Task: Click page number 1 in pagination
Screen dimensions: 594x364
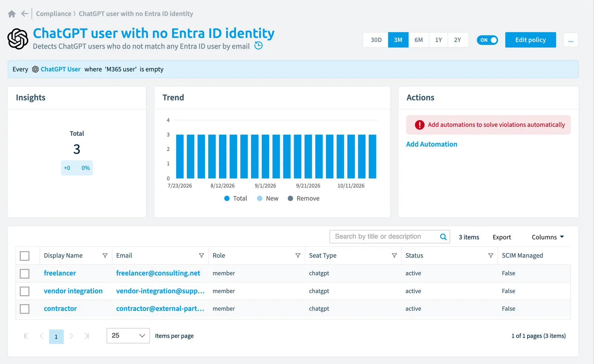Action: (x=56, y=337)
